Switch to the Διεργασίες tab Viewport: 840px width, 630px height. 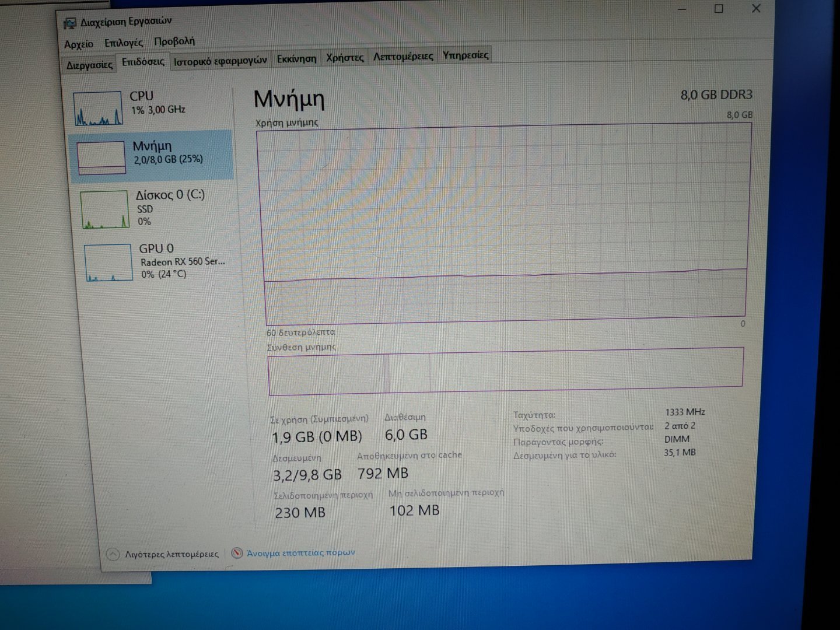[x=89, y=65]
